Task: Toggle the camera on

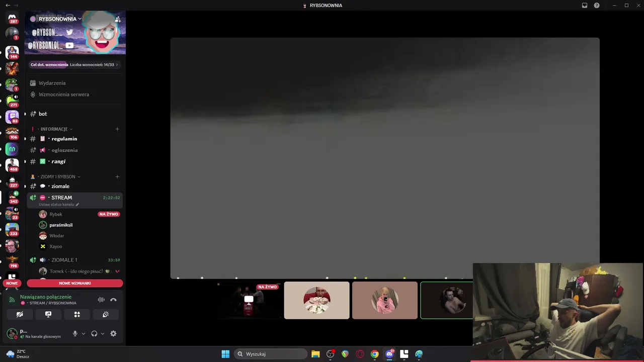Action: click(x=20, y=314)
